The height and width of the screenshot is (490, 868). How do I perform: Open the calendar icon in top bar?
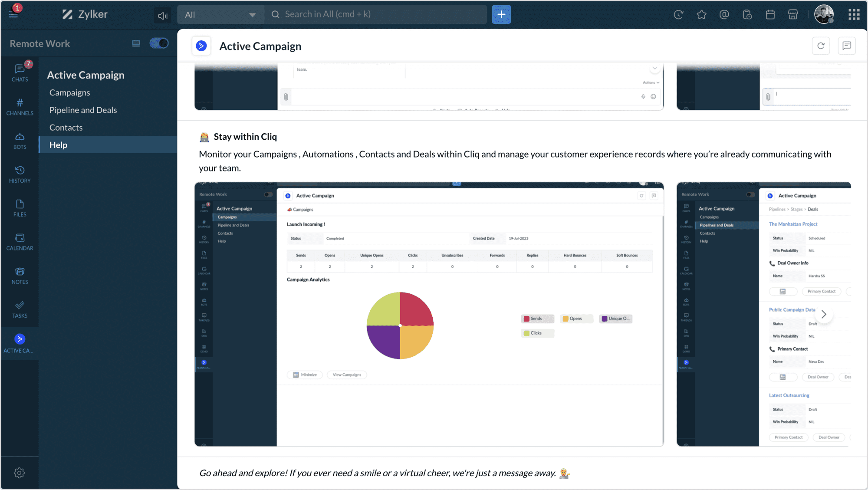point(770,15)
